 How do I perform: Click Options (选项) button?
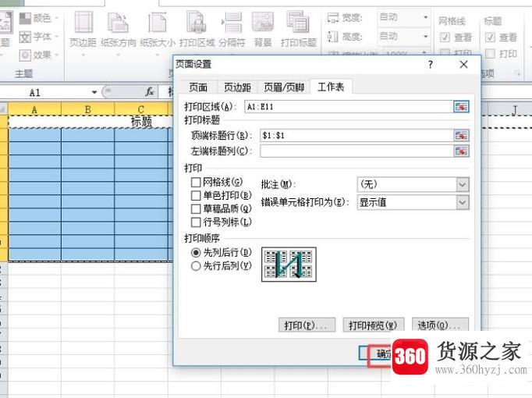[x=440, y=325]
